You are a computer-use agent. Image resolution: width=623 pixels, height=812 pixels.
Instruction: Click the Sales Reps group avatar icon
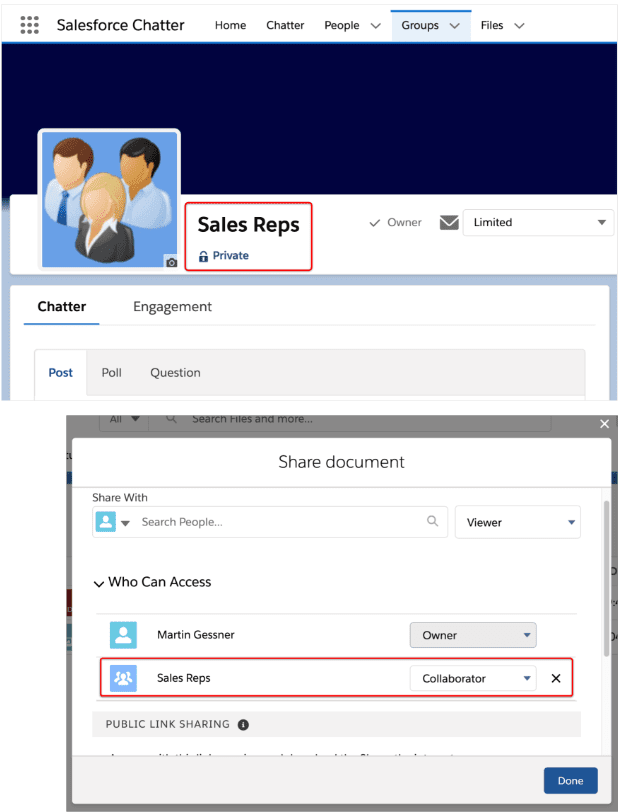[123, 678]
